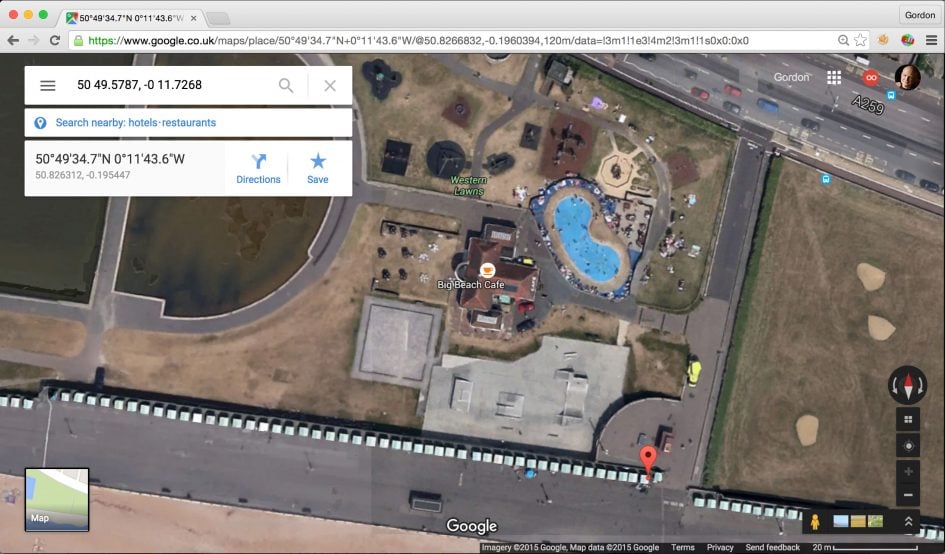The width and height of the screenshot is (945, 554).
Task: Reset the compass to north
Action: pos(908,385)
